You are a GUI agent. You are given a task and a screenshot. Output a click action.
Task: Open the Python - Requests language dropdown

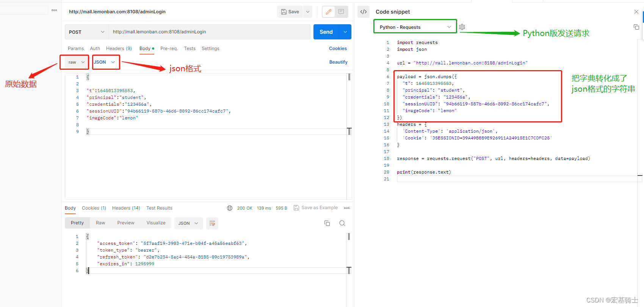415,27
